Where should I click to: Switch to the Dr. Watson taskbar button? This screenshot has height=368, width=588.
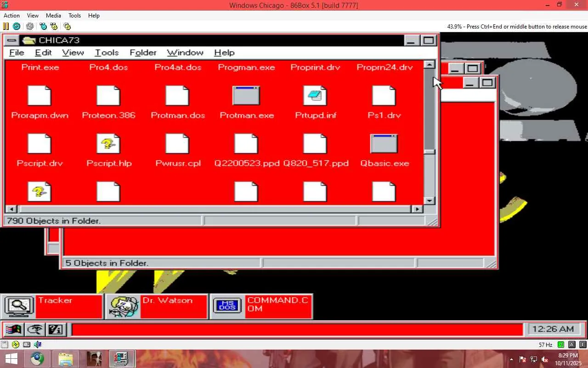click(x=157, y=306)
